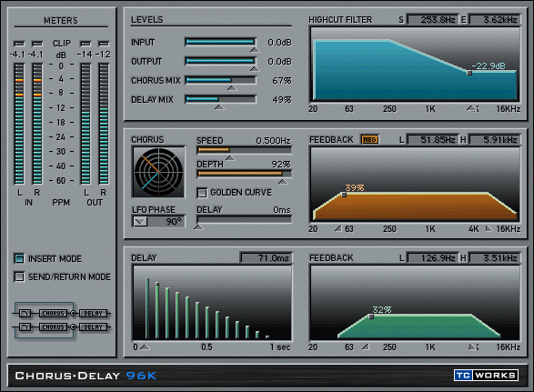The width and height of the screenshot is (534, 392).
Task: Click chorus feedback low-cut marker near 63
Action: [x=338, y=228]
